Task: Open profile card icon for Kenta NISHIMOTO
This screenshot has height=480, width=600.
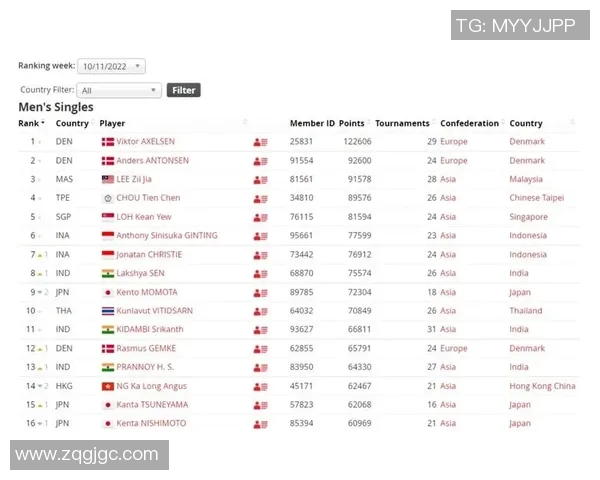Action: [260, 423]
